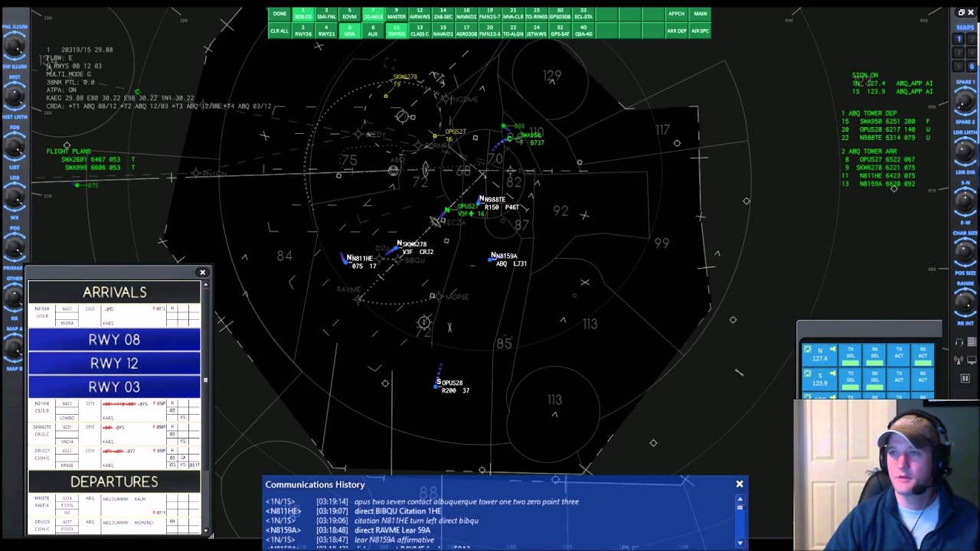Click the list icon beside the headset icon
Screen dimensions: 980x551
pyautogui.click(x=972, y=342)
